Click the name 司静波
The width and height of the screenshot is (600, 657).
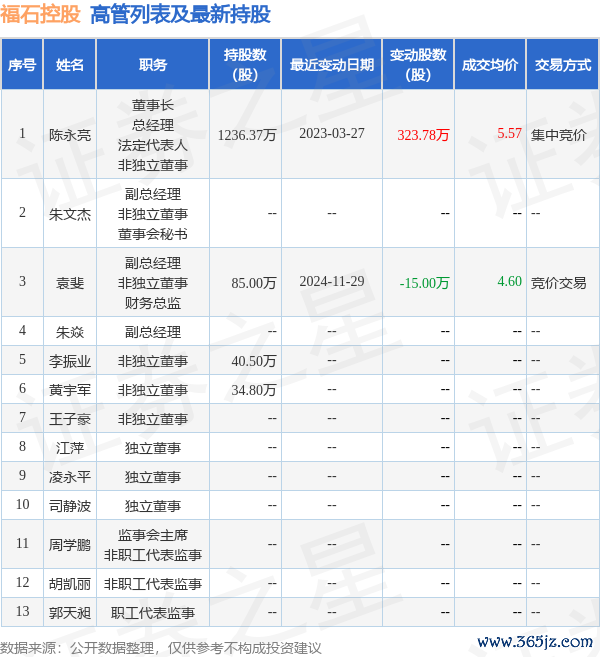click(70, 506)
